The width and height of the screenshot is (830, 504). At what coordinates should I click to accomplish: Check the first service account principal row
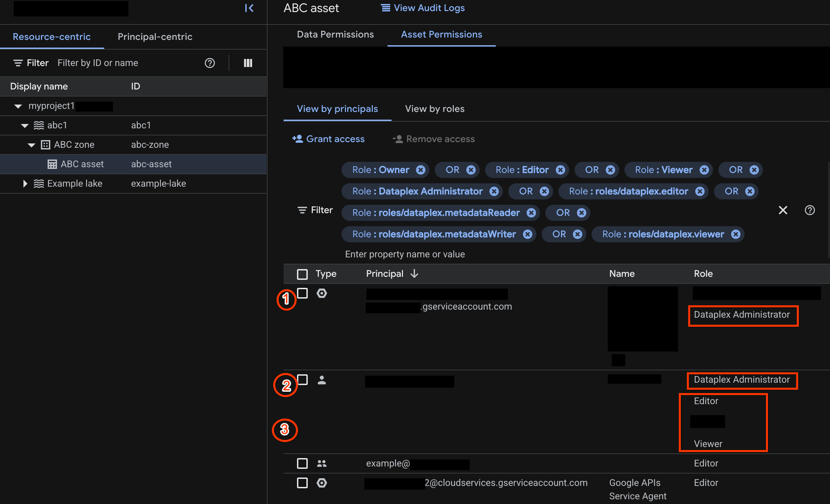coord(302,293)
